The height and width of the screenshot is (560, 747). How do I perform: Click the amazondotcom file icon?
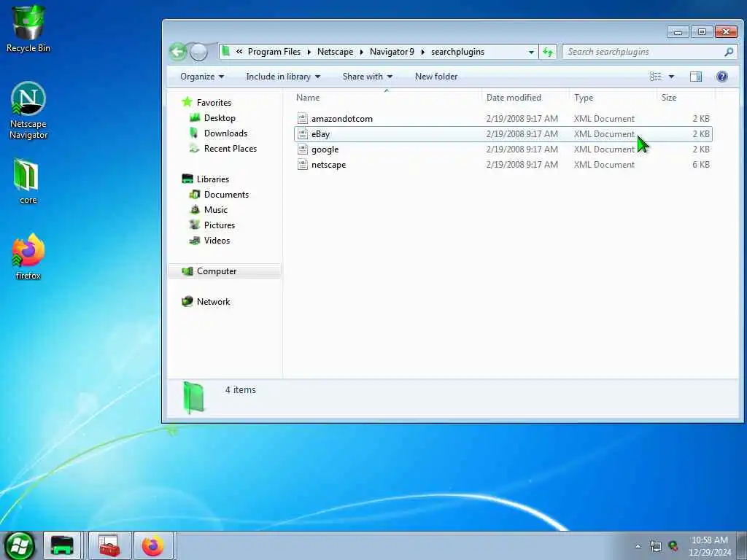[x=303, y=118]
